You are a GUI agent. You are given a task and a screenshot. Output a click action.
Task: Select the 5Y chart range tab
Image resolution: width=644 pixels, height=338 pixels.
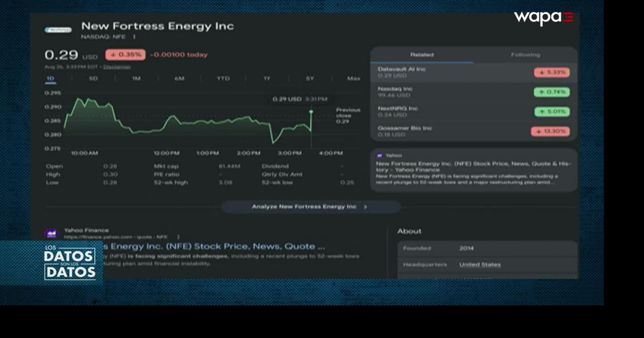(x=310, y=78)
